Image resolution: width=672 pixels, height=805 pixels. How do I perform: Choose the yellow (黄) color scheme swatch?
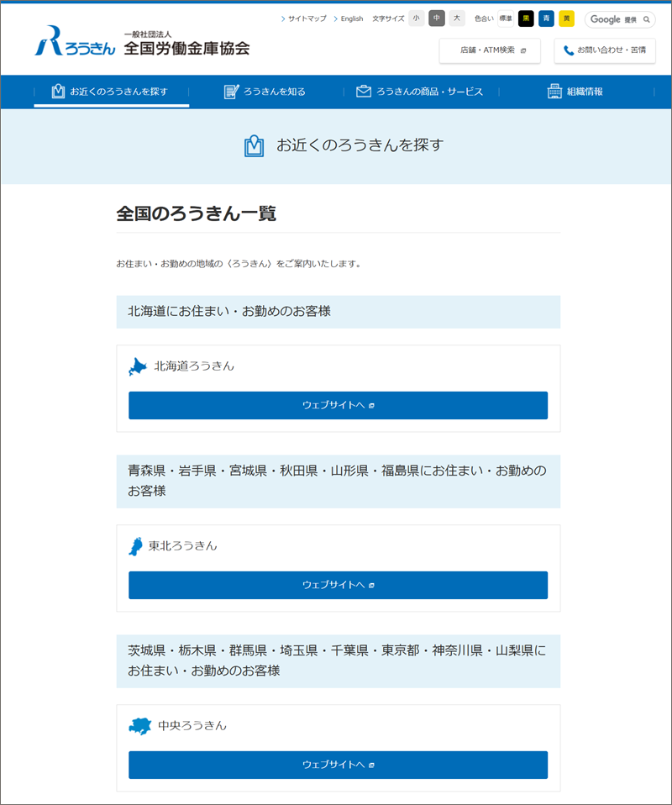567,18
